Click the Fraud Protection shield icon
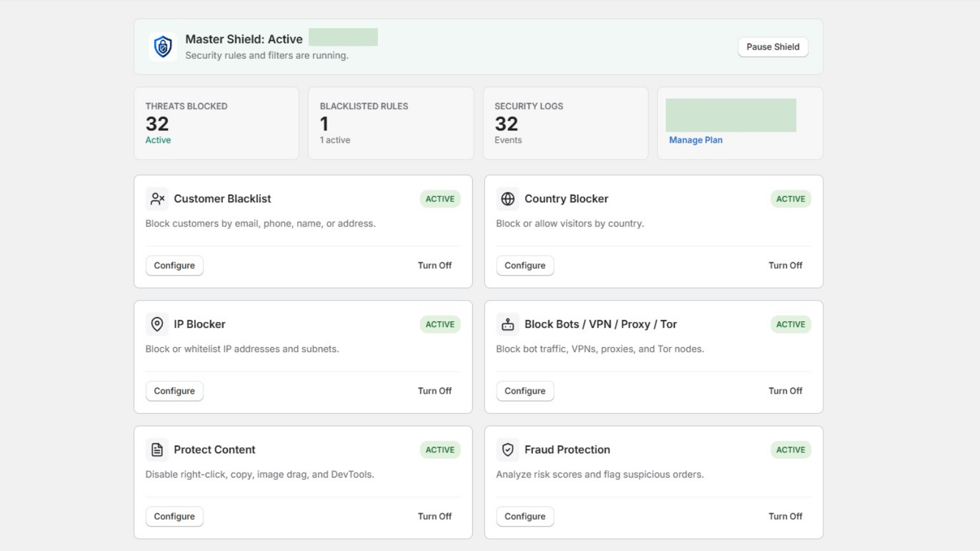Screen dimensions: 980x551 click(x=508, y=449)
